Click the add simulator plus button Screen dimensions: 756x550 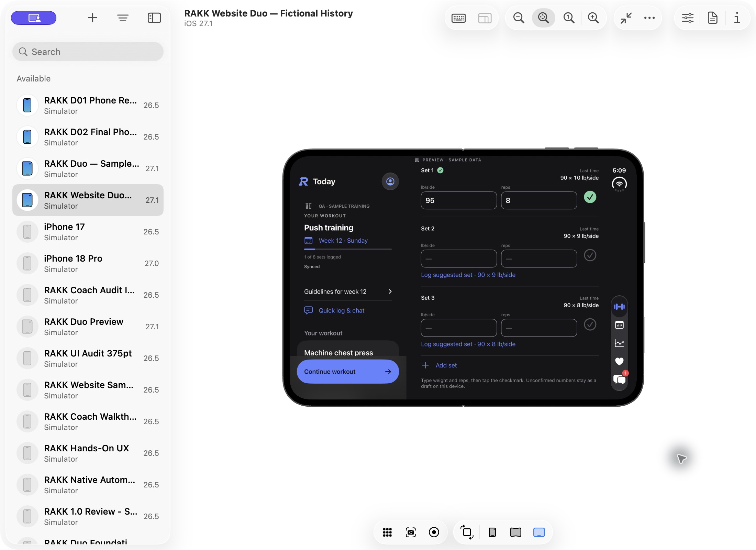[x=92, y=18]
